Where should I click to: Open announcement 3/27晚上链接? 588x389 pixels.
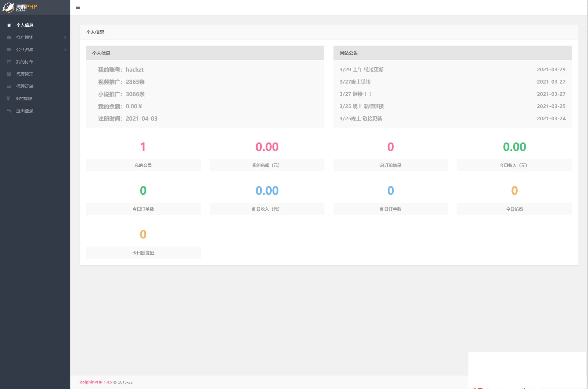click(x=355, y=82)
